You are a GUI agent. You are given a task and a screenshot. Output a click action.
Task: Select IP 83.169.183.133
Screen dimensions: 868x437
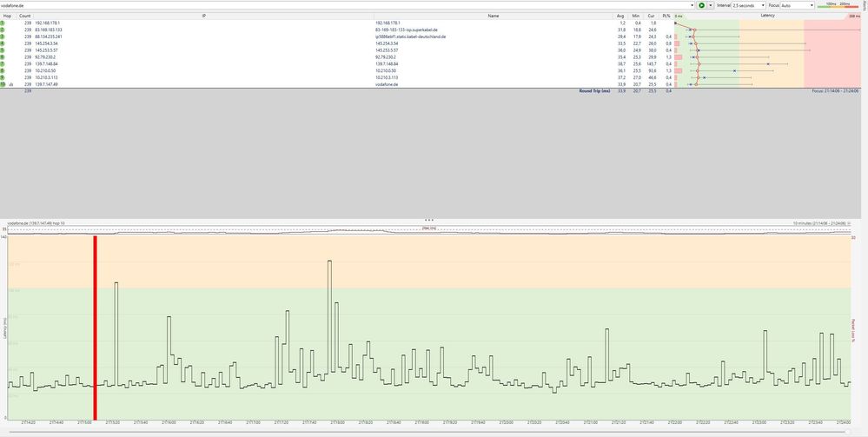[x=48, y=30]
